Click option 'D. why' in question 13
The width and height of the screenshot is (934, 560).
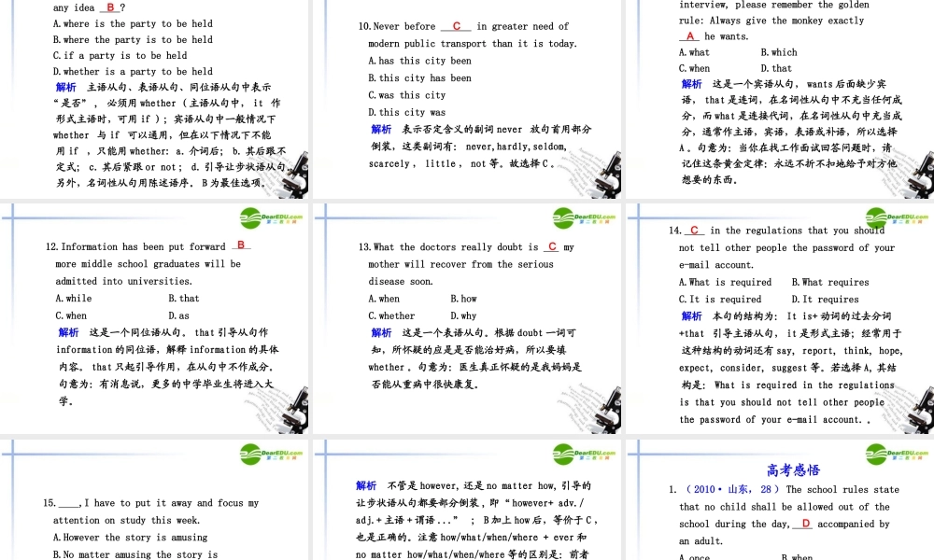[463, 316]
